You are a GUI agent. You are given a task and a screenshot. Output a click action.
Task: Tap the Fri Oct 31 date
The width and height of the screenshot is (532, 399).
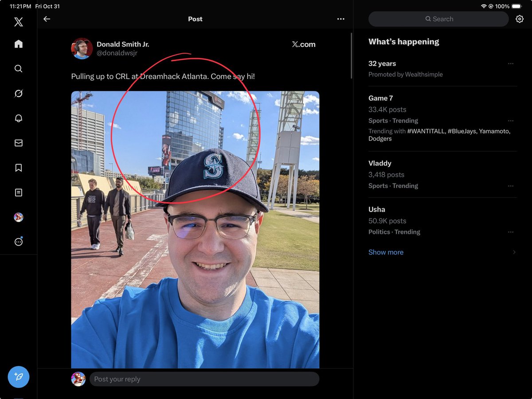coord(47,7)
